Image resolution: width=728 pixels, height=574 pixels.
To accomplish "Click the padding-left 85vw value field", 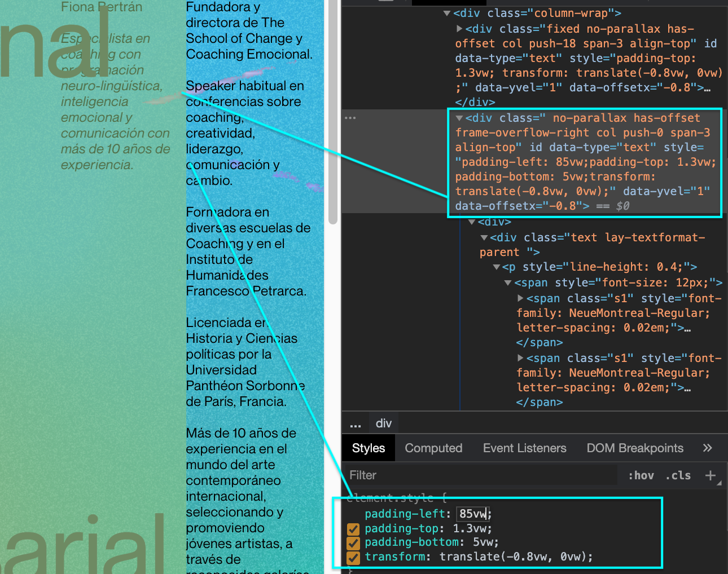I will tap(473, 514).
